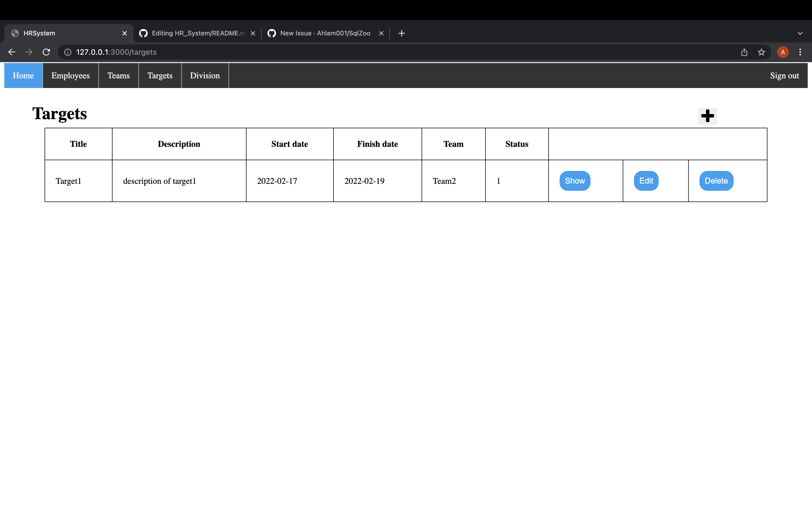Open the Teams navigation item
The image size is (812, 527).
coord(118,76)
